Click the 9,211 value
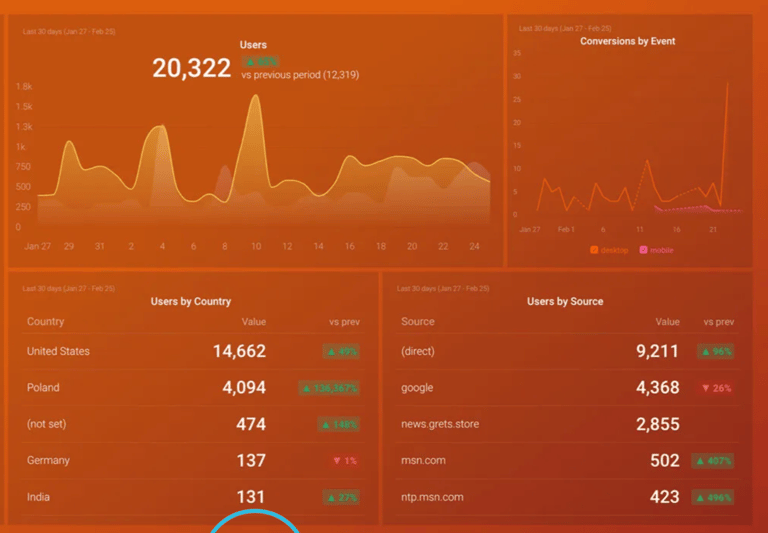 pos(657,351)
